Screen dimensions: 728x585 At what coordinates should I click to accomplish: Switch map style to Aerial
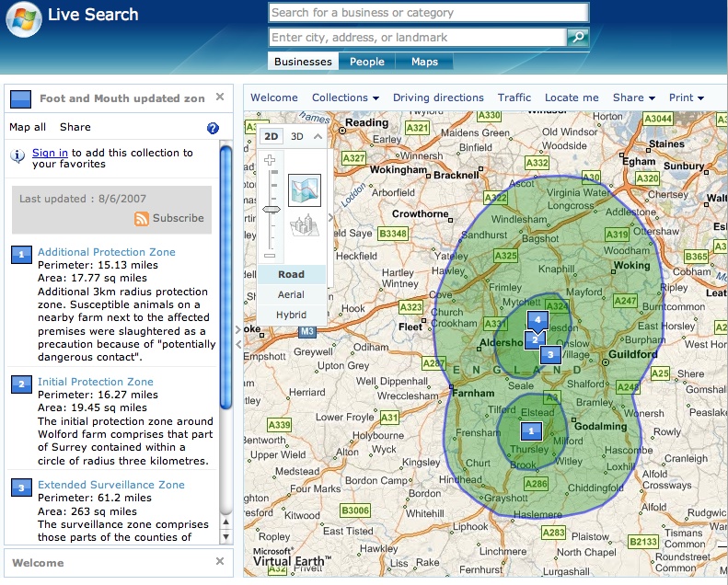pyautogui.click(x=291, y=294)
